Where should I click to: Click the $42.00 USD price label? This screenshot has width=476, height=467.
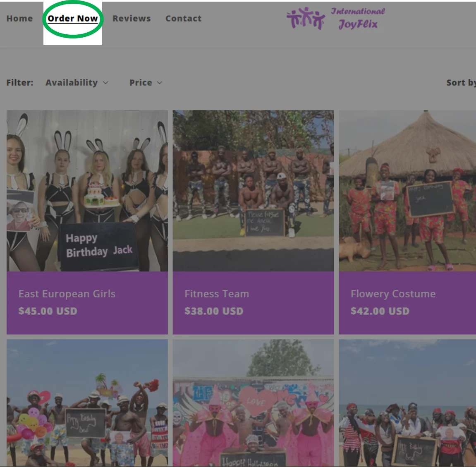(380, 311)
